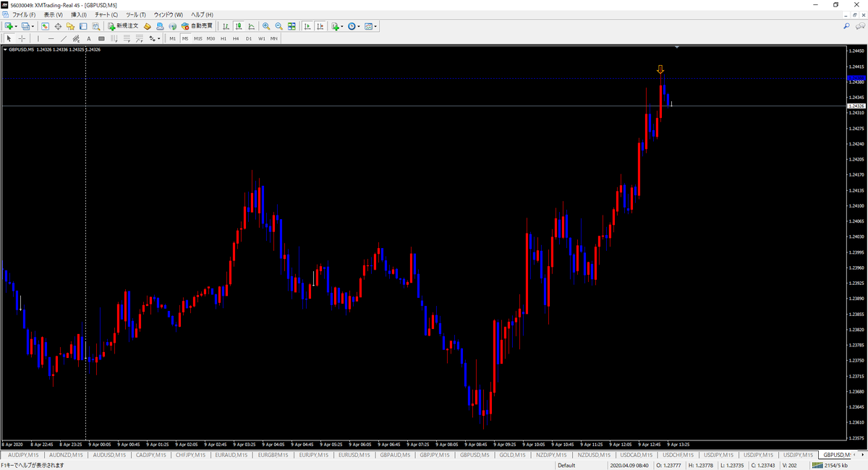
Task: Toggle chart auto scroll
Action: tap(306, 26)
